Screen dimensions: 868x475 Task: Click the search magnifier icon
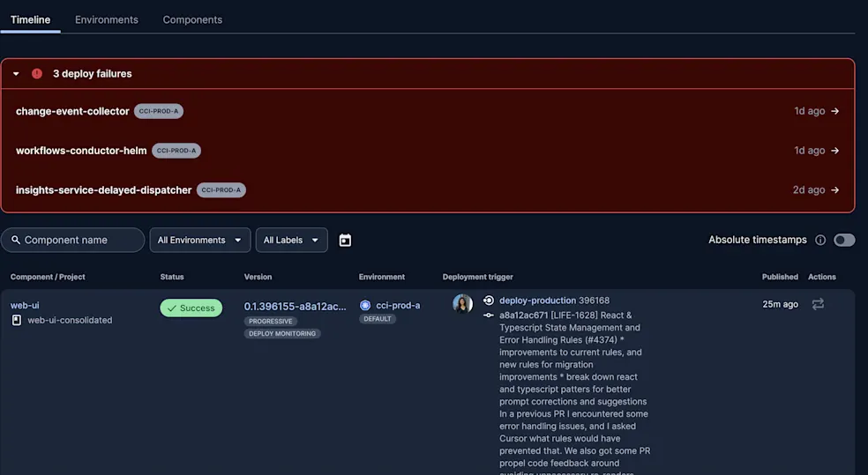coord(16,240)
